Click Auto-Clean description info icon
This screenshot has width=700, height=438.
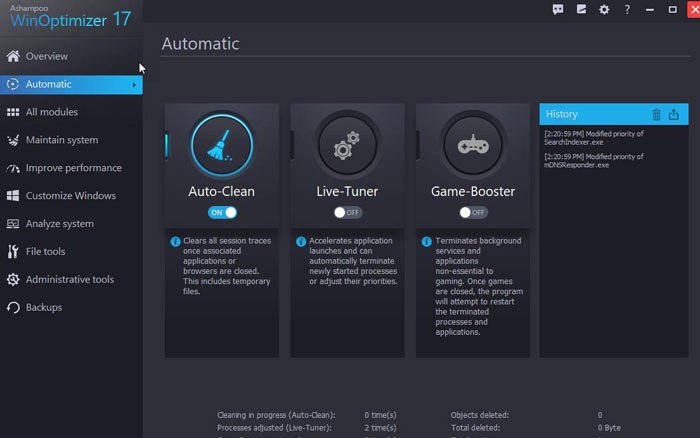pyautogui.click(x=175, y=242)
